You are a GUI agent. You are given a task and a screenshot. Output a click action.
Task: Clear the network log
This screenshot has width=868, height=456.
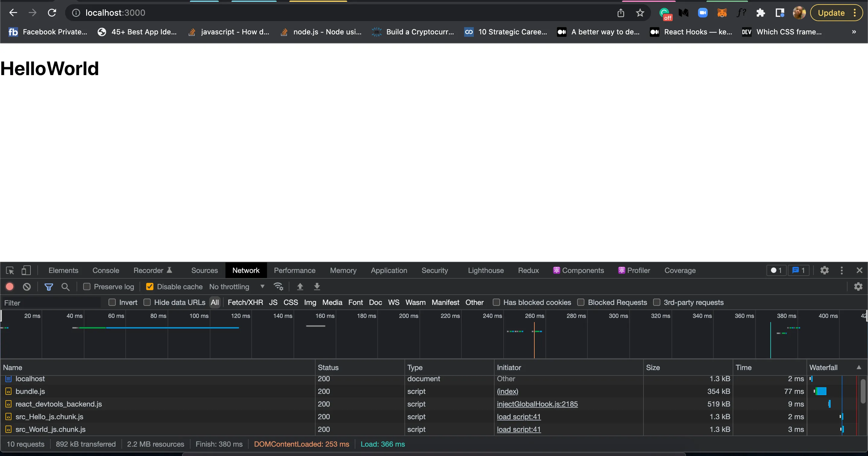click(x=27, y=287)
